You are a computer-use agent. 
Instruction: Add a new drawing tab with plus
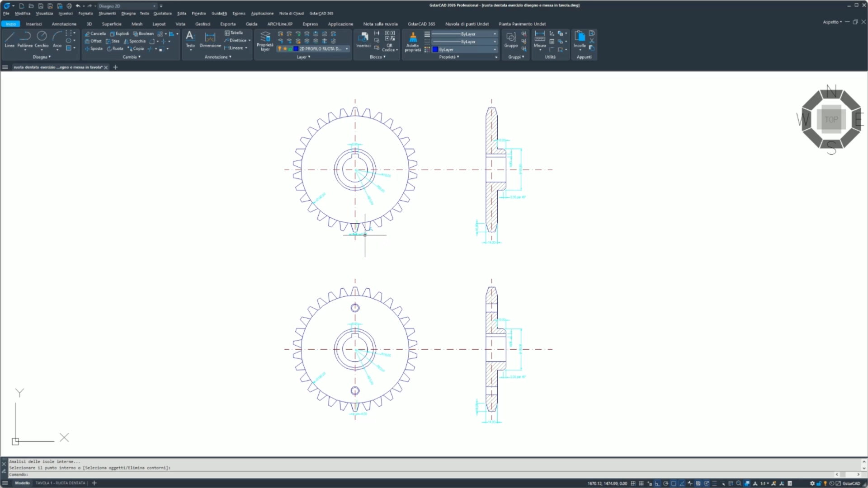point(115,67)
